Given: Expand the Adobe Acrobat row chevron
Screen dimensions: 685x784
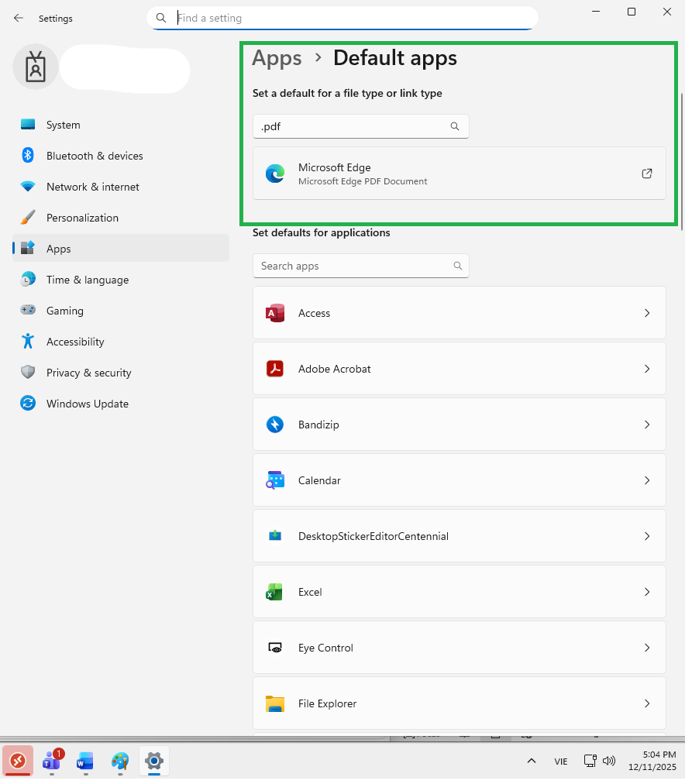Looking at the screenshot, I should (x=647, y=369).
